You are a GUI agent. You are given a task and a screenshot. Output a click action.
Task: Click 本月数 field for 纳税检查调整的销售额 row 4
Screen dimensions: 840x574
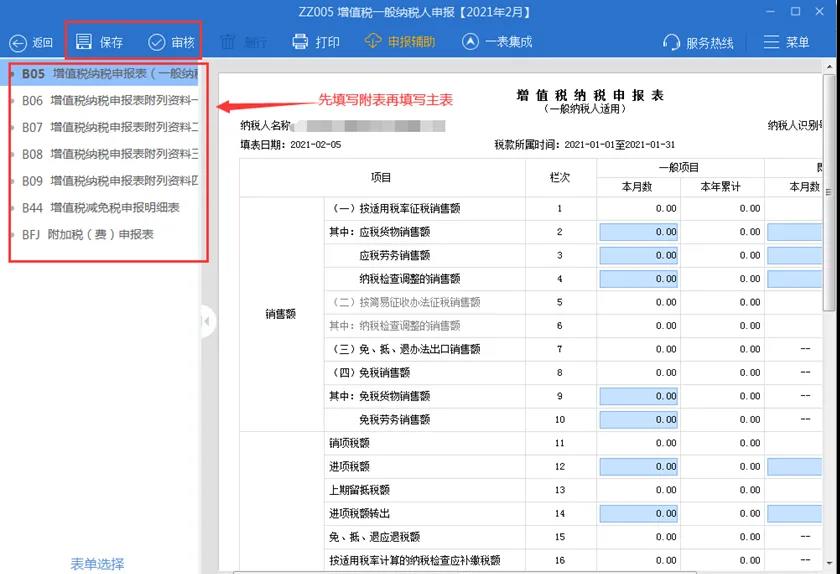[639, 279]
